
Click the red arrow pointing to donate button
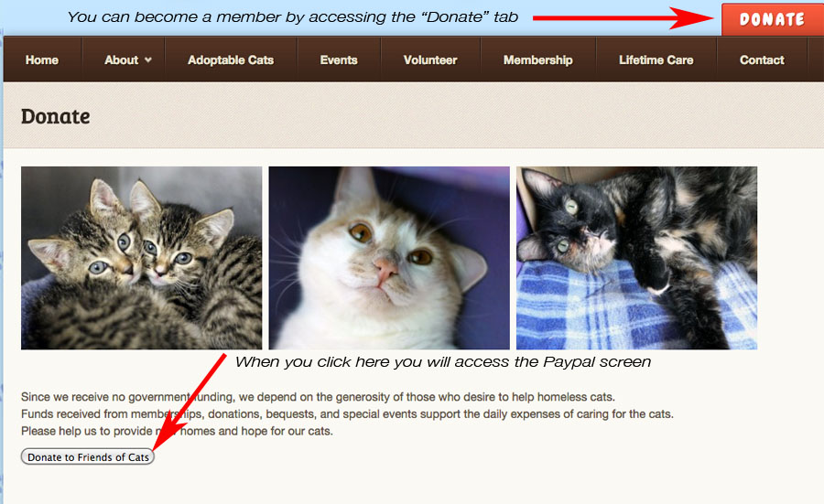189,402
